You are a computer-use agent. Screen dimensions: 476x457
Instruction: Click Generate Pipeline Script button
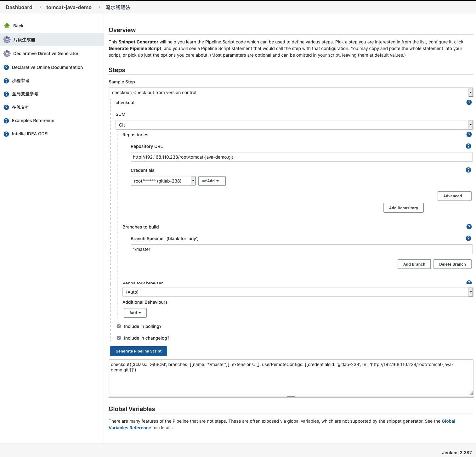pyautogui.click(x=139, y=351)
